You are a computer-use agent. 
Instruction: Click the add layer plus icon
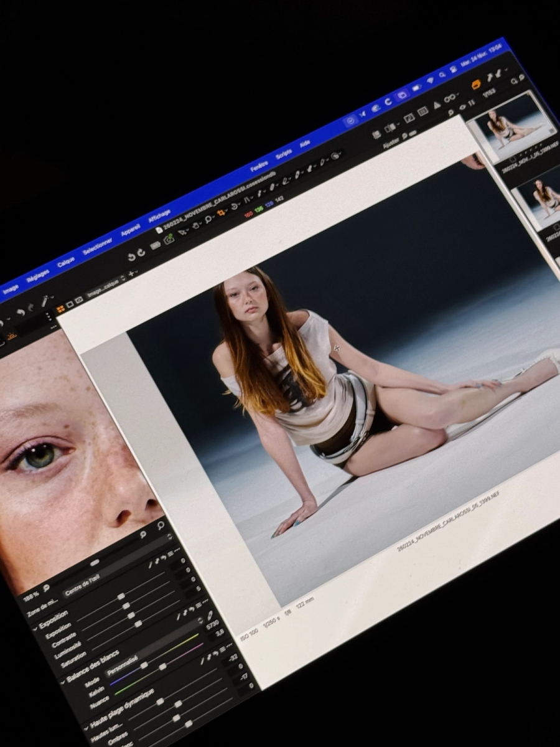(132, 273)
